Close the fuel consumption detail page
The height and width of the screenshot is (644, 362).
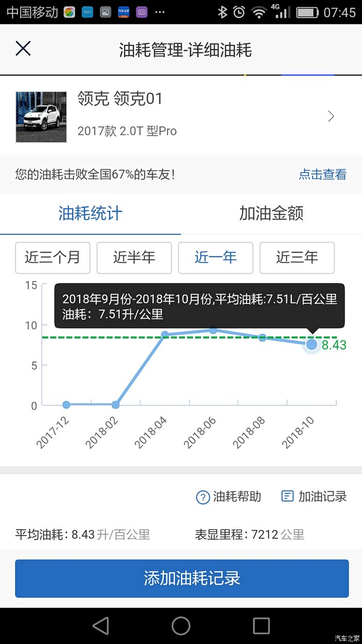point(23,49)
